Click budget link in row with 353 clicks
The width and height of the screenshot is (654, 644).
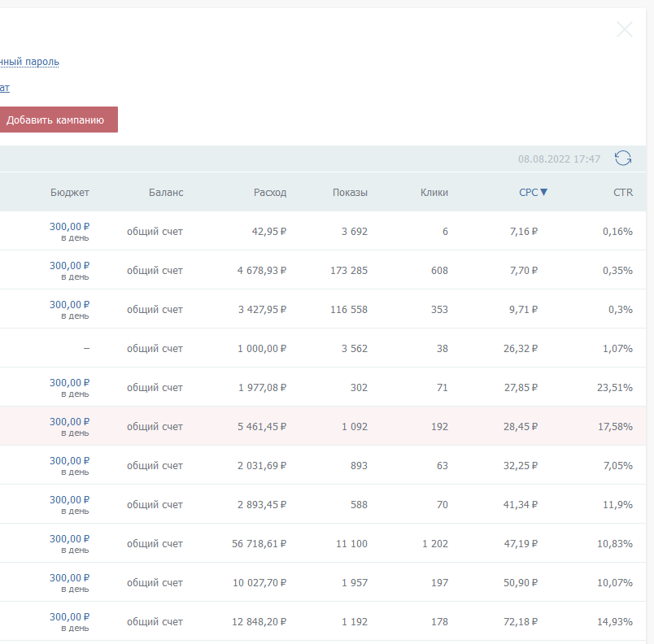point(69,305)
